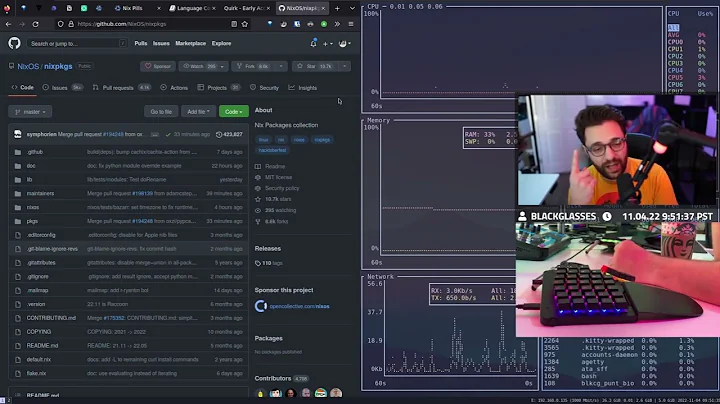Open the CONTRIBUTING.md file
This screenshot has width=720, height=404.
(x=51, y=318)
